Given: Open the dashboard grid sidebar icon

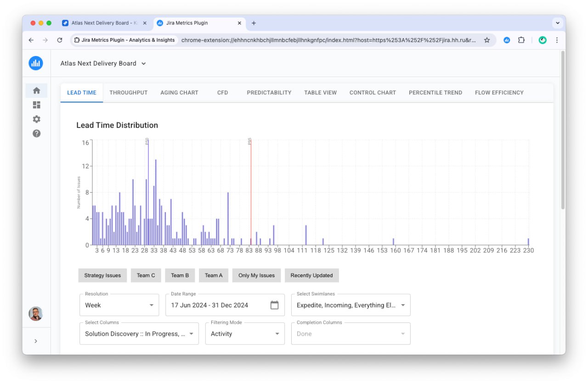Looking at the screenshot, I should pyautogui.click(x=36, y=105).
